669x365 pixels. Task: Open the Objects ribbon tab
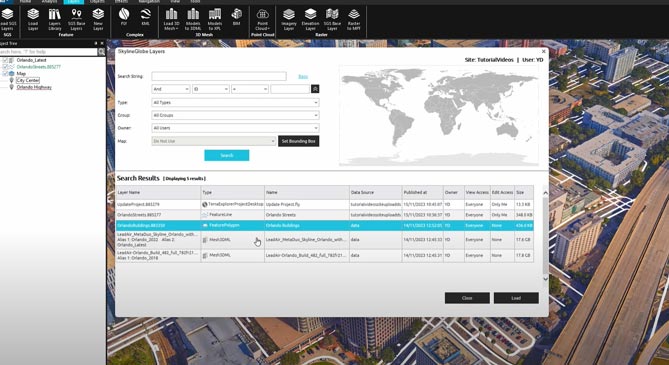97,2
